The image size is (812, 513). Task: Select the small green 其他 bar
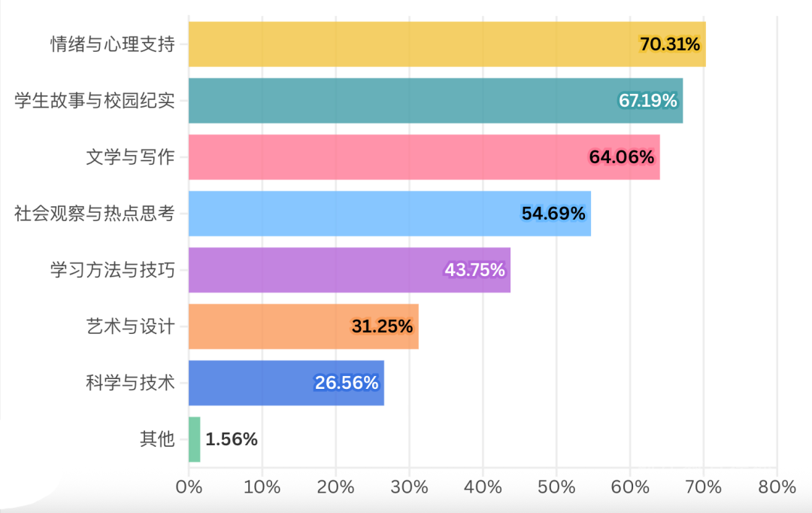point(194,439)
